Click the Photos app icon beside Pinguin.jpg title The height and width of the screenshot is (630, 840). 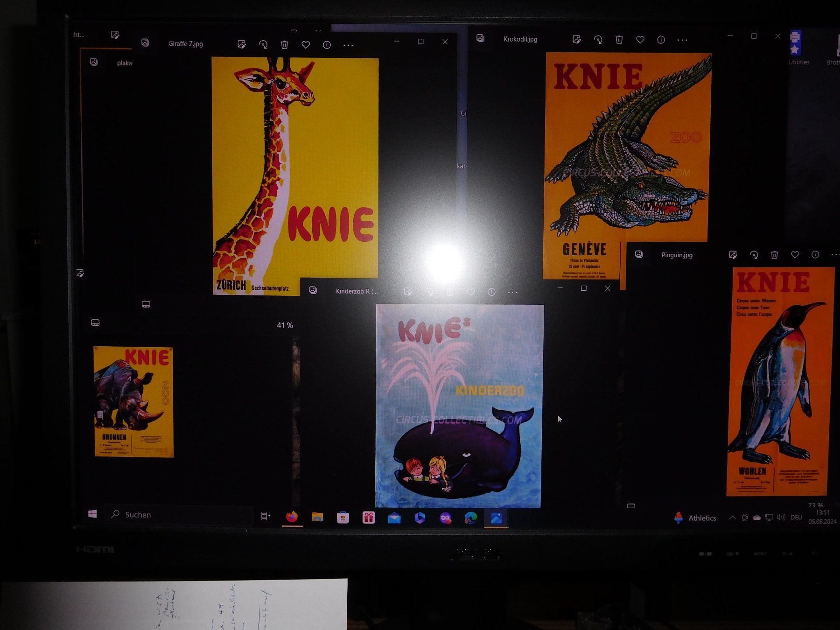[x=639, y=254]
